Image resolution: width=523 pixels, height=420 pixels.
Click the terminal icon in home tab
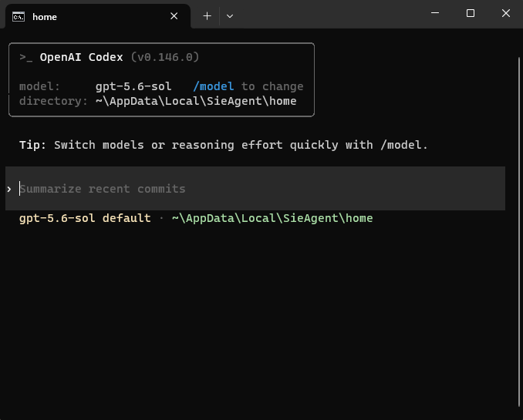(x=19, y=16)
